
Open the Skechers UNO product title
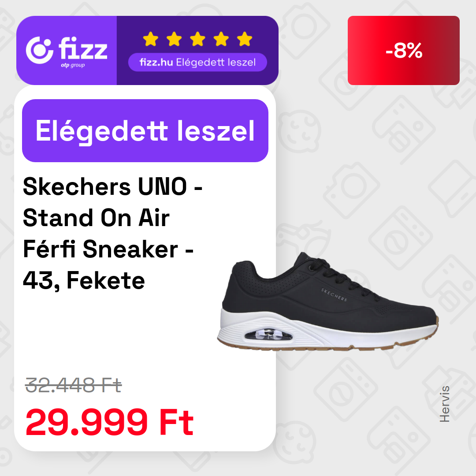[113, 233]
